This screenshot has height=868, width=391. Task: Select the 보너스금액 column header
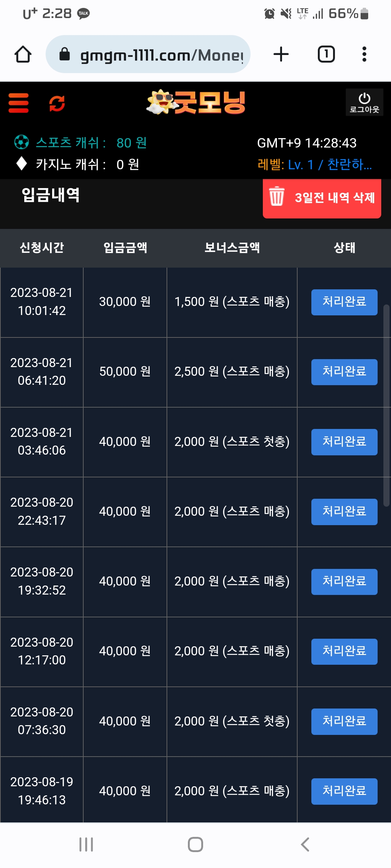coord(232,248)
